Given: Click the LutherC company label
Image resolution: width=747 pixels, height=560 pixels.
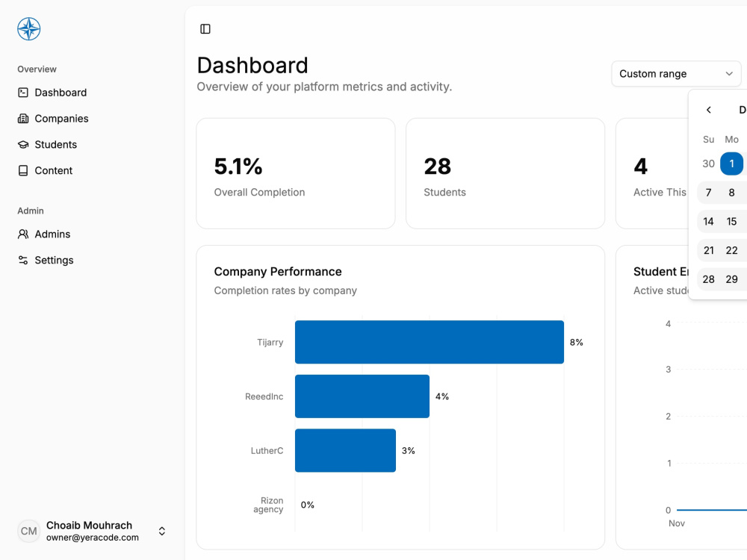Looking at the screenshot, I should tap(267, 450).
